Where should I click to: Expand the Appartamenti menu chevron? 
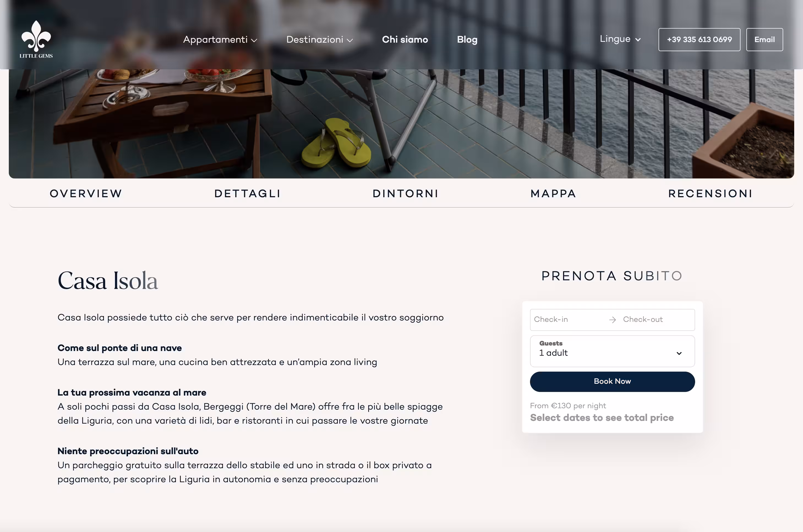[x=254, y=40]
